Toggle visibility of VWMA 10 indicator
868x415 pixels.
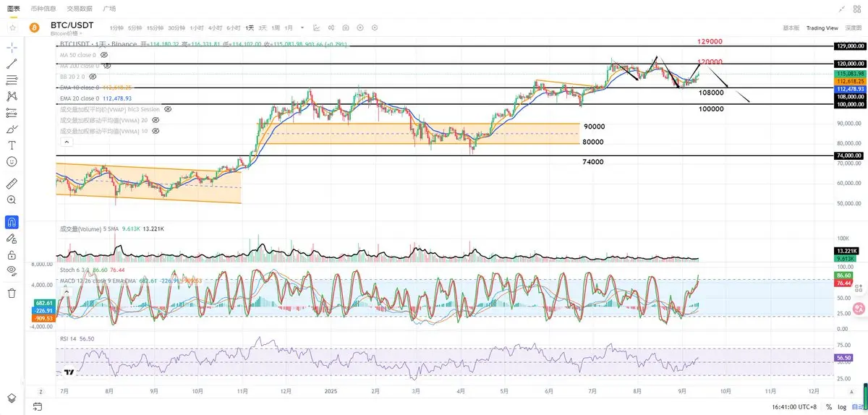pos(156,131)
